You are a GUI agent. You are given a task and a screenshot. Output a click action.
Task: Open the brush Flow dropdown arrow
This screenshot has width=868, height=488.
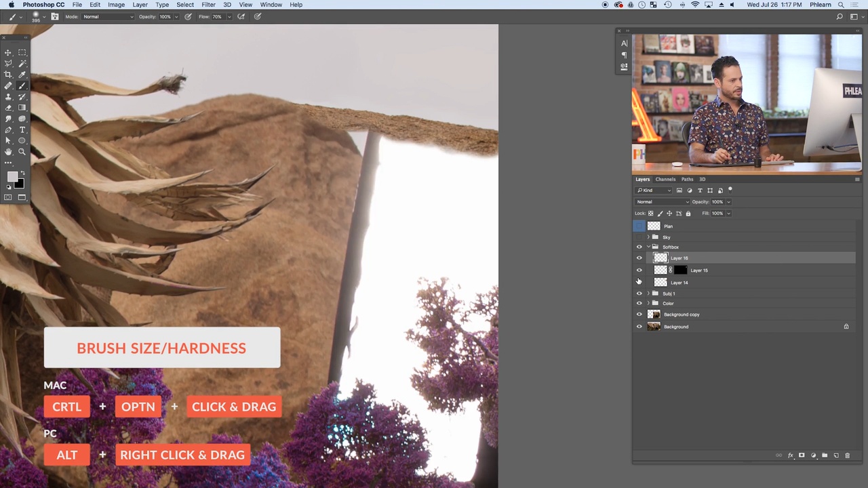point(229,16)
